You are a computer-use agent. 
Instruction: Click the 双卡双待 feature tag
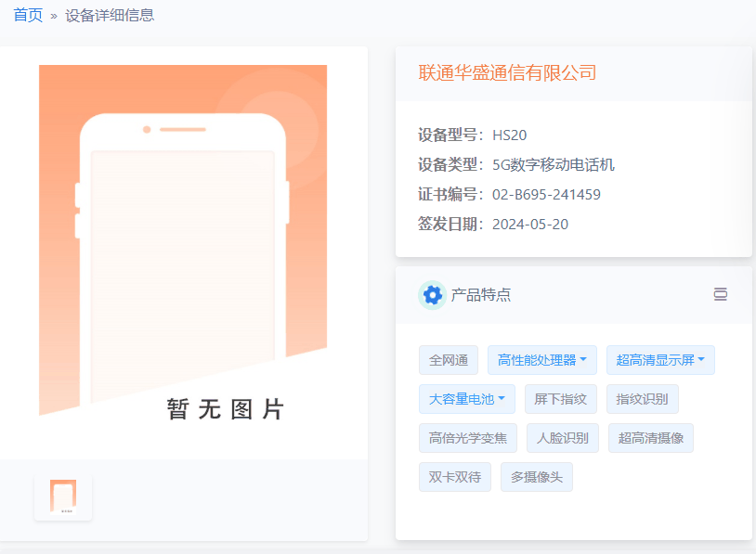pos(455,477)
